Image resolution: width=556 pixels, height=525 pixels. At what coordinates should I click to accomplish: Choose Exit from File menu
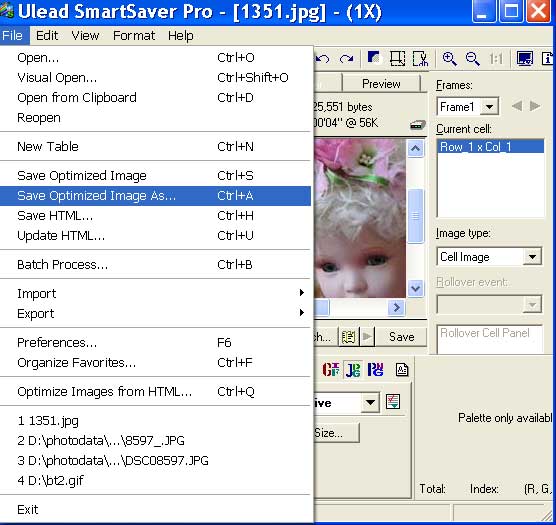tap(155, 509)
